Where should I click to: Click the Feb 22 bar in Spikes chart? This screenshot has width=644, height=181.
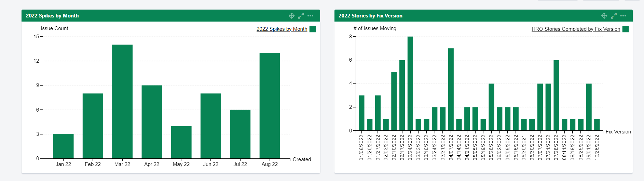click(x=93, y=126)
